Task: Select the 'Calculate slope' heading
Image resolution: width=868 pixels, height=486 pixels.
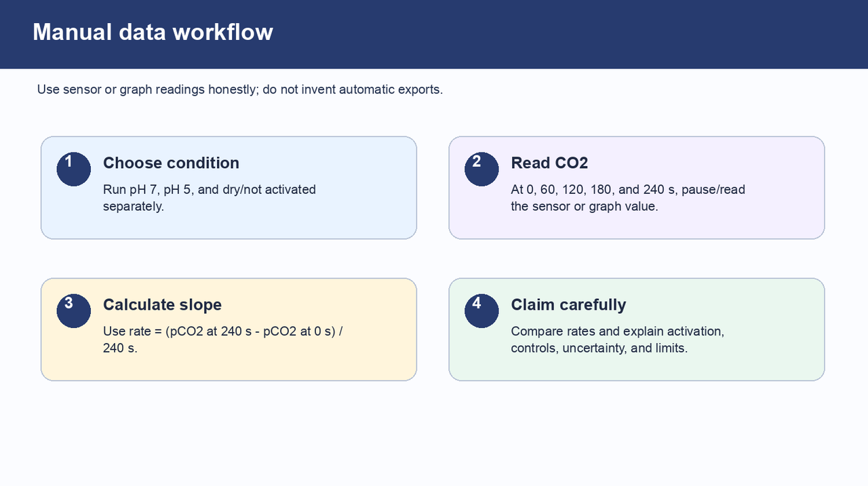Action: pyautogui.click(x=162, y=304)
